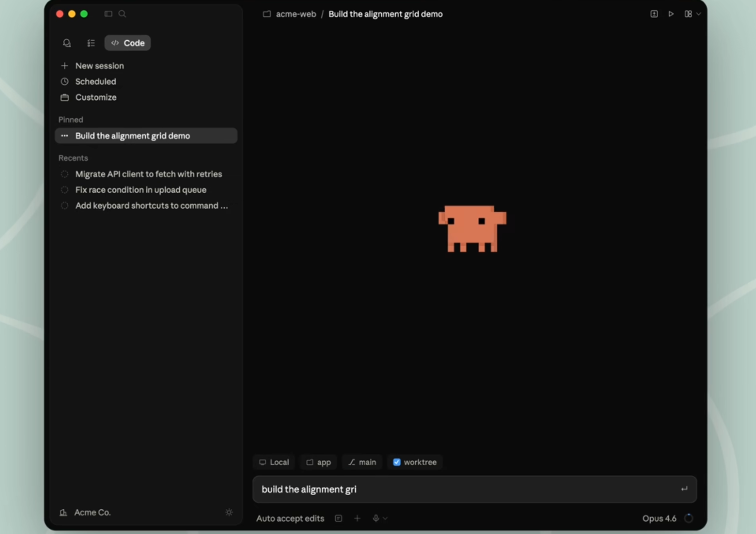Click the Code mode button with code icon

pos(127,43)
